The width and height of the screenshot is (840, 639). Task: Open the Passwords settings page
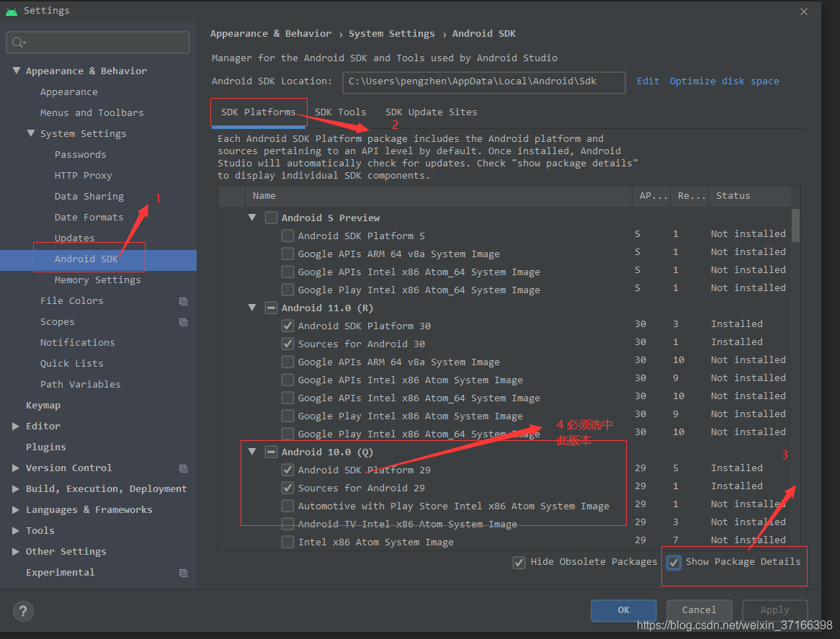[x=81, y=155]
